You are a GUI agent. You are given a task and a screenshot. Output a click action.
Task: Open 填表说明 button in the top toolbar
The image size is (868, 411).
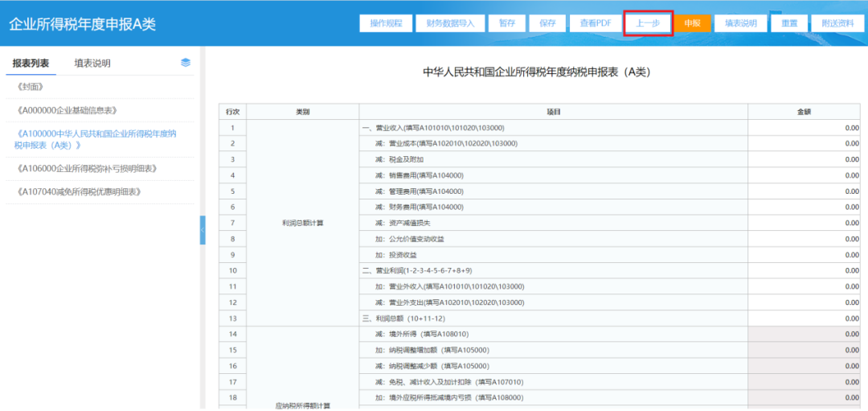click(x=741, y=23)
